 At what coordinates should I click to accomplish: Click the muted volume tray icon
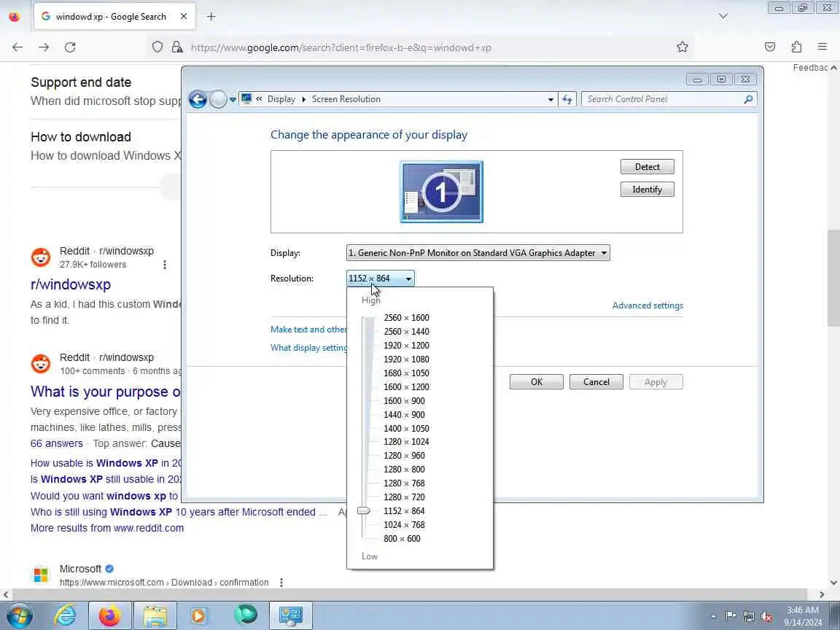coord(766,617)
